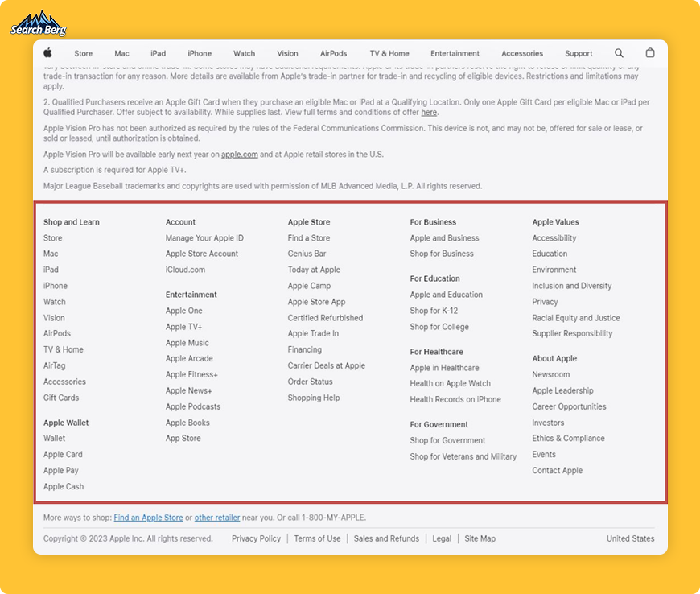Open the search magnifier icon
700x594 pixels.
(619, 53)
